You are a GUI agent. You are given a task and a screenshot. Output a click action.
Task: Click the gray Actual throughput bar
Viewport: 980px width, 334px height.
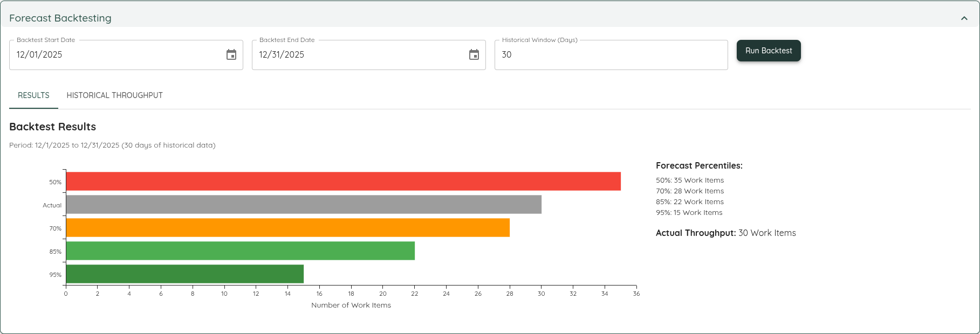[304, 205]
